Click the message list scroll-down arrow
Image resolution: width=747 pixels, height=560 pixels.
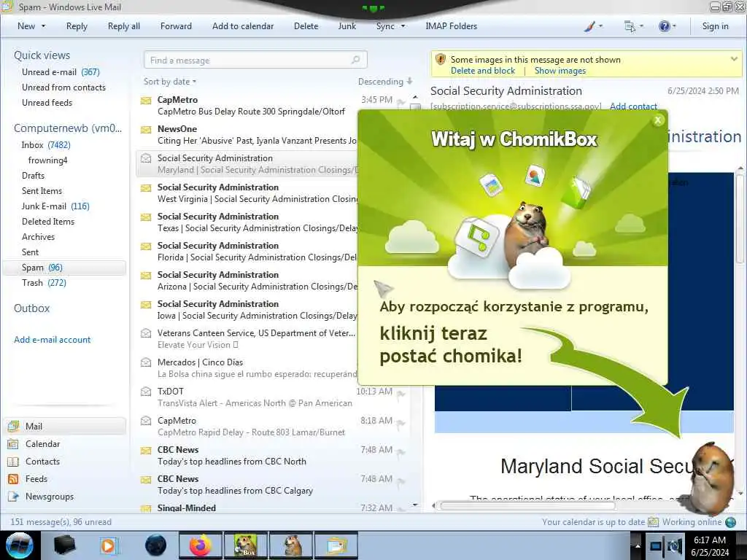pos(415,505)
